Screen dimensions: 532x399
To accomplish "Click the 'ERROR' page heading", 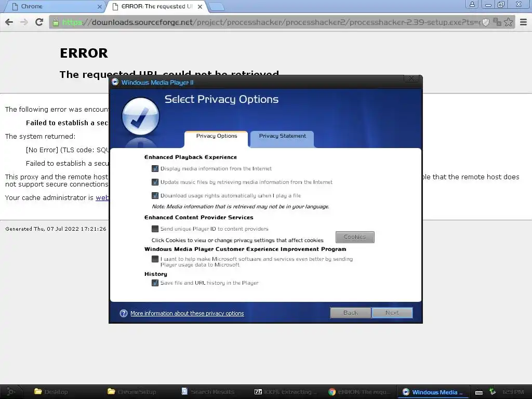I will (84, 54).
